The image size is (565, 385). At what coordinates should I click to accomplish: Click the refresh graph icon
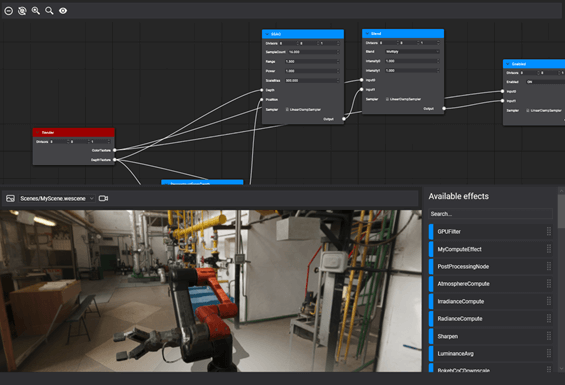22,11
